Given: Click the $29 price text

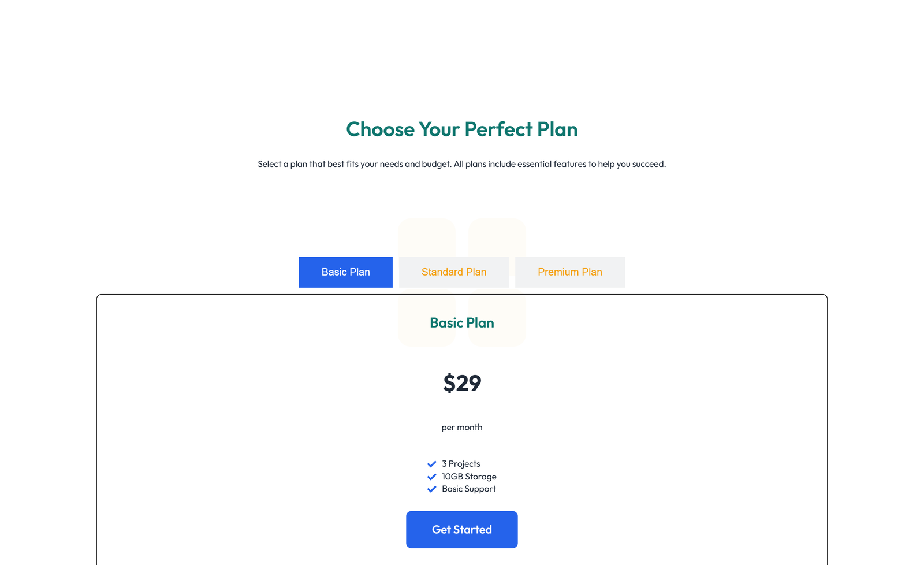Looking at the screenshot, I should point(461,382).
